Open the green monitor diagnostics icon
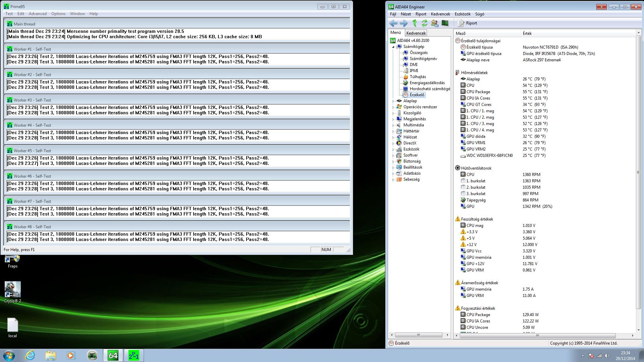 (x=445, y=23)
